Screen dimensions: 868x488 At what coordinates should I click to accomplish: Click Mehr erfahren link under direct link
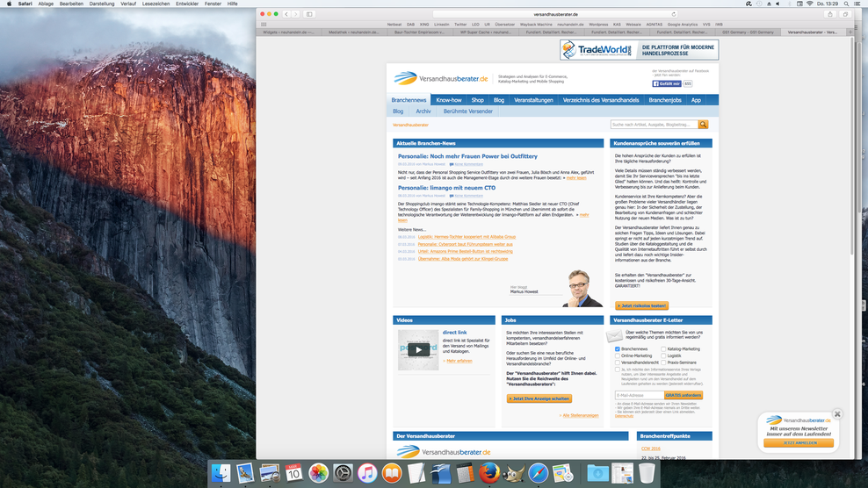[459, 361]
